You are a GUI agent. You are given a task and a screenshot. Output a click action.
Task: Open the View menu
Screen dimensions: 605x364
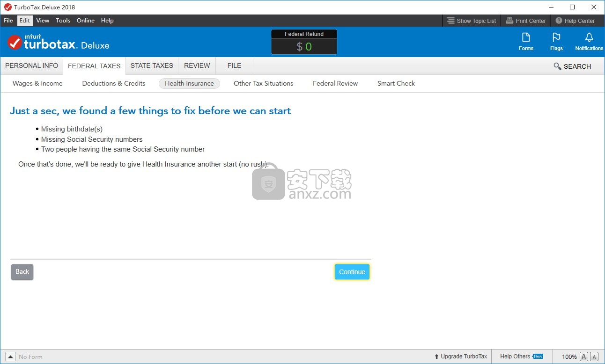pos(43,21)
